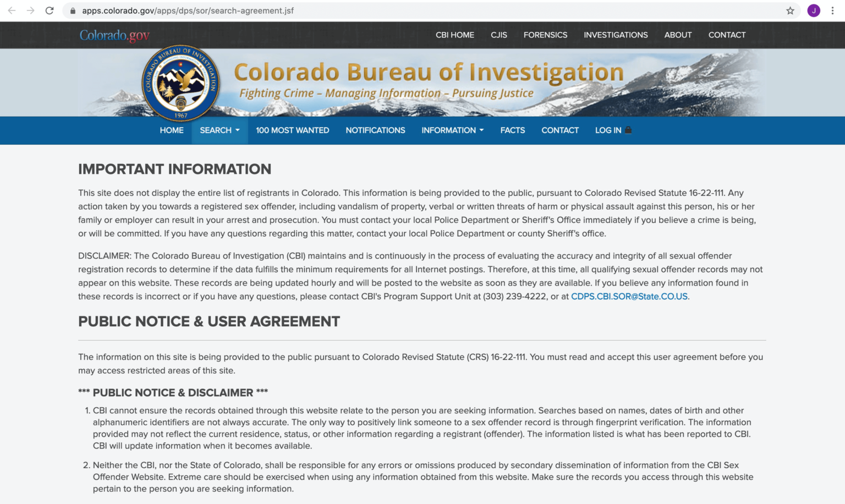Open the purple profile avatar

[x=814, y=10]
